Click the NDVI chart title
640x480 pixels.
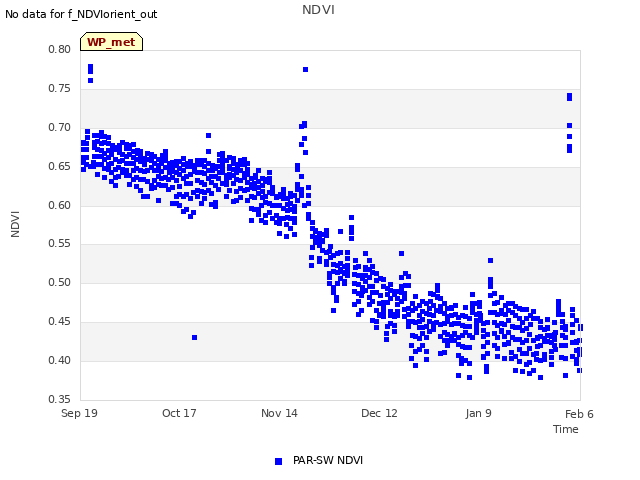point(318,10)
